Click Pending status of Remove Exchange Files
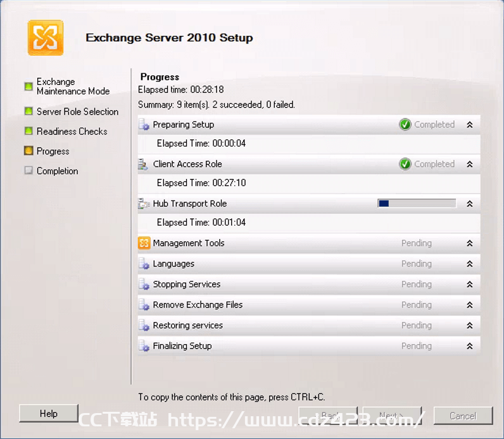Screen dimensions: 504x439 click(x=417, y=305)
